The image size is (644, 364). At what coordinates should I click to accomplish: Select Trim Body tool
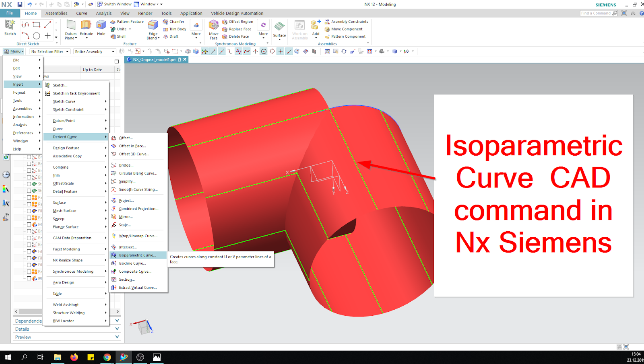coord(175,29)
